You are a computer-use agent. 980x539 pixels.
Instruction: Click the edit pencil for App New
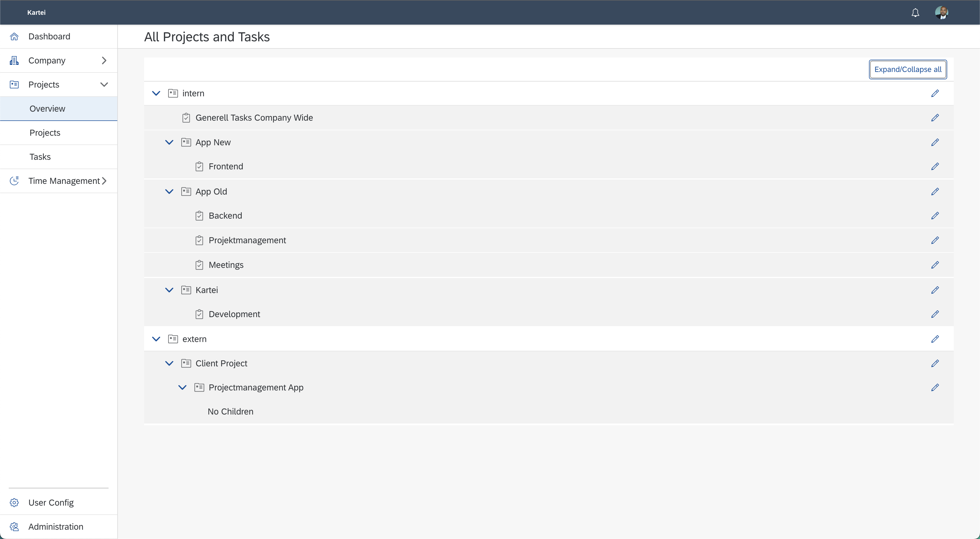coord(935,142)
